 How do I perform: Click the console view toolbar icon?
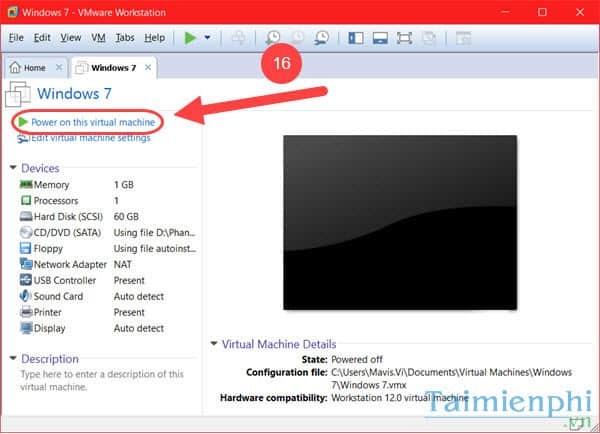click(463, 38)
